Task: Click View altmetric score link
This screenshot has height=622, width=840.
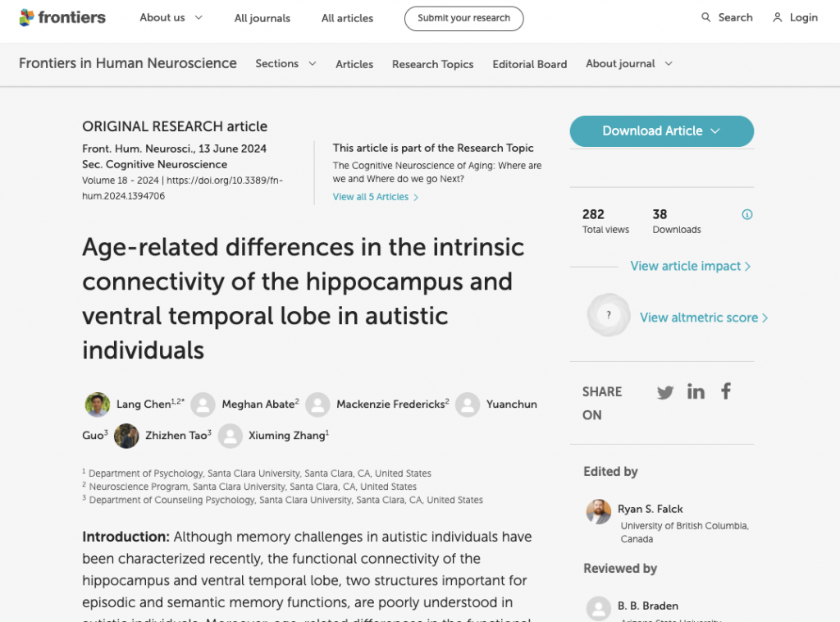Action: [x=703, y=318]
